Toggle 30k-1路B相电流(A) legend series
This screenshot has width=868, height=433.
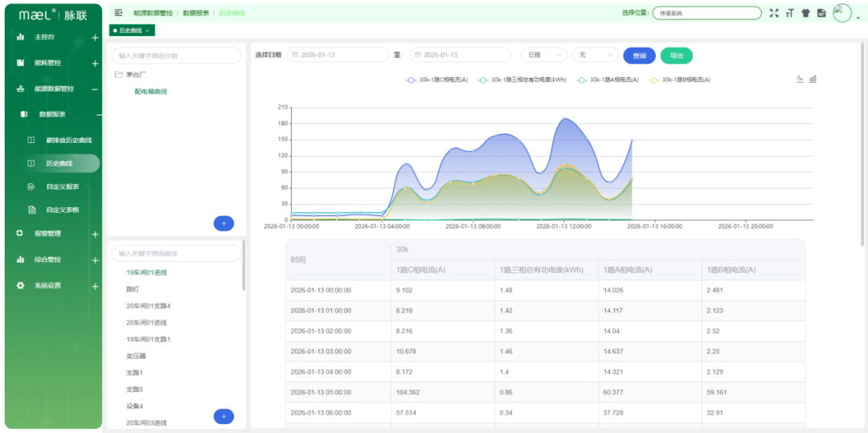tap(679, 80)
